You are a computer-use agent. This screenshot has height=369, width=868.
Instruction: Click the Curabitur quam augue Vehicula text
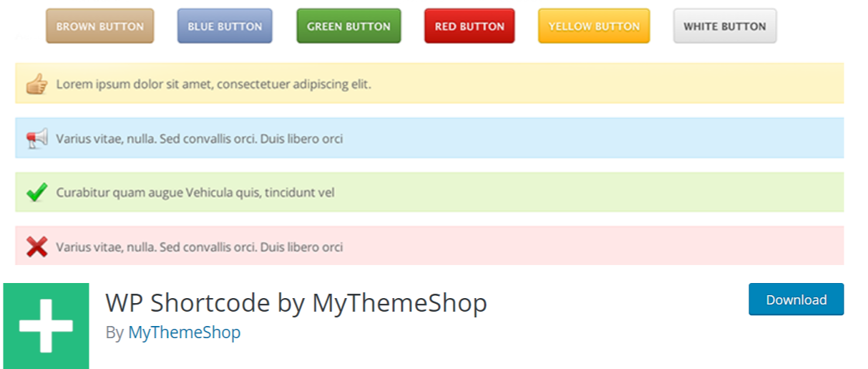(x=195, y=193)
